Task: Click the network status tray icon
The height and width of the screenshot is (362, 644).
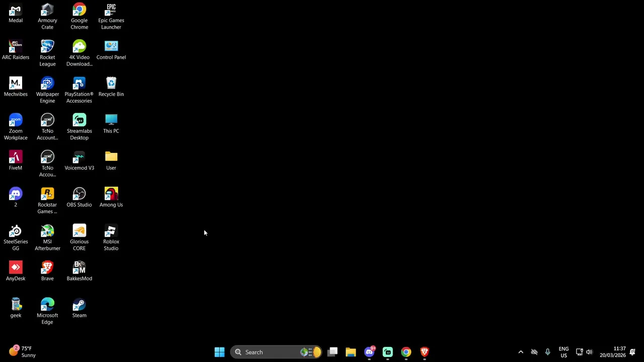Action: tap(579, 352)
